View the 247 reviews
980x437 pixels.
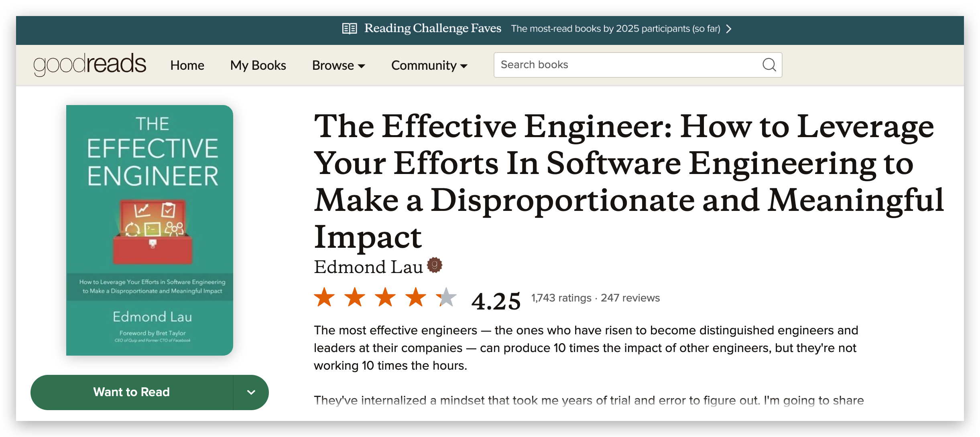(x=630, y=298)
